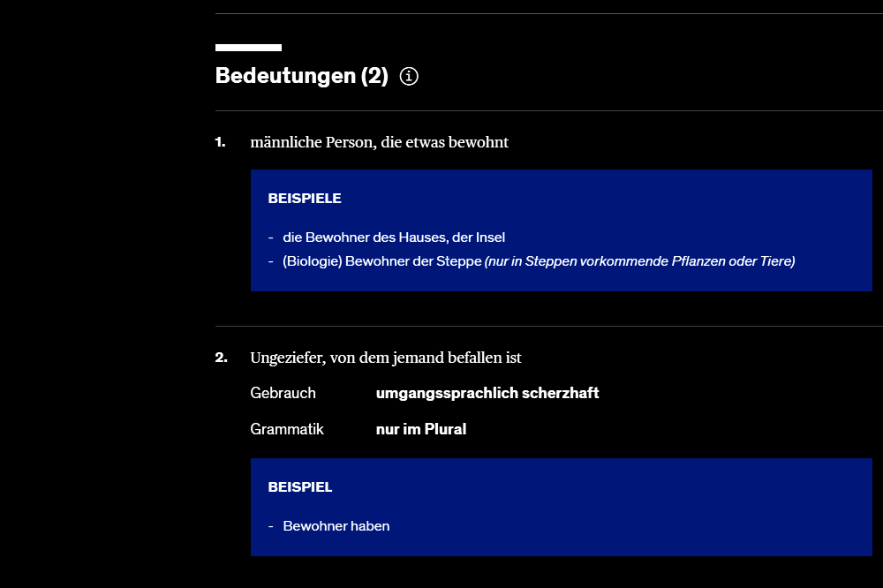Viewport: 883px width, 588px height.
Task: Open the info icon beside Bedeutungen (2)
Action: [x=409, y=76]
